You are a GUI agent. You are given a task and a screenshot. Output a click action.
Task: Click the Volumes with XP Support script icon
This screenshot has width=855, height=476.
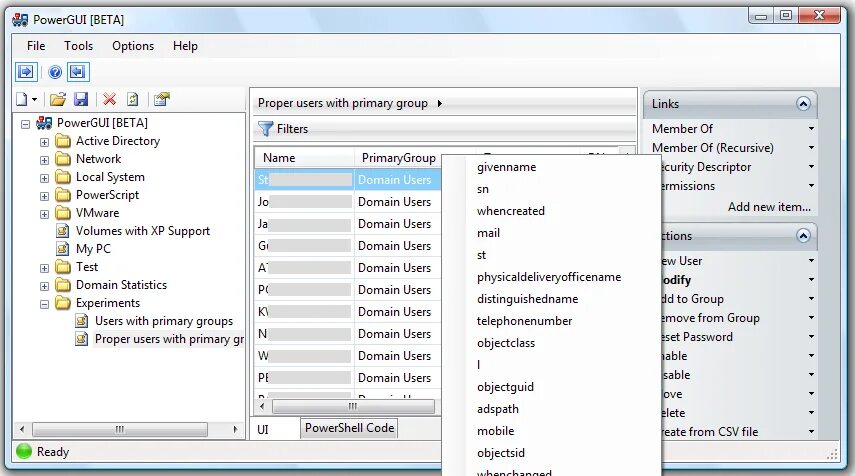(63, 231)
